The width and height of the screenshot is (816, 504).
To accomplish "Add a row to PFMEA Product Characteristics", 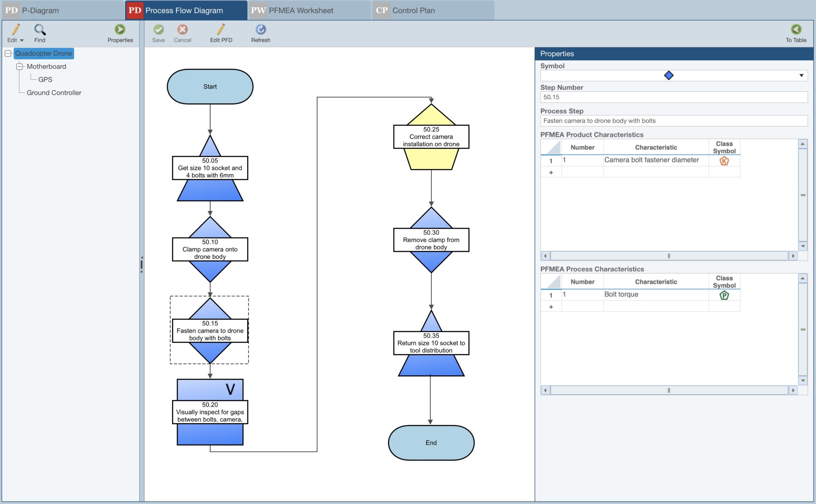I will (x=551, y=172).
